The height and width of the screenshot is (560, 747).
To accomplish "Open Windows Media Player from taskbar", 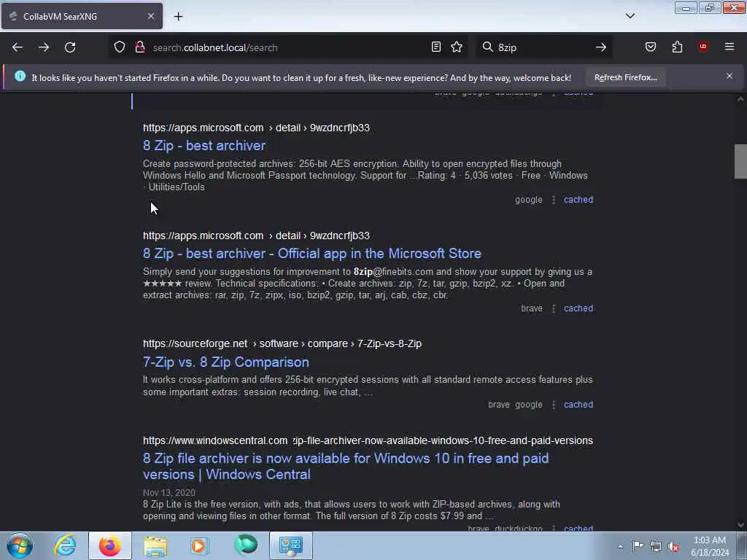I will pyautogui.click(x=199, y=545).
